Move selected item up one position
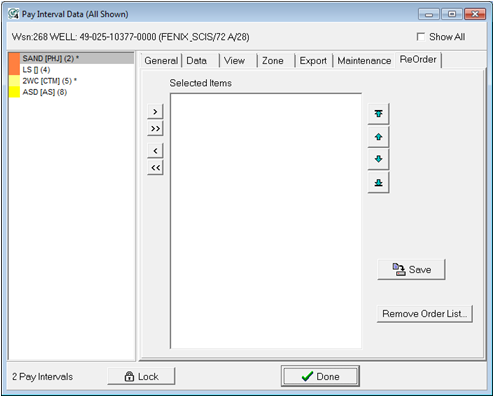This screenshot has height=397, width=494. (378, 137)
